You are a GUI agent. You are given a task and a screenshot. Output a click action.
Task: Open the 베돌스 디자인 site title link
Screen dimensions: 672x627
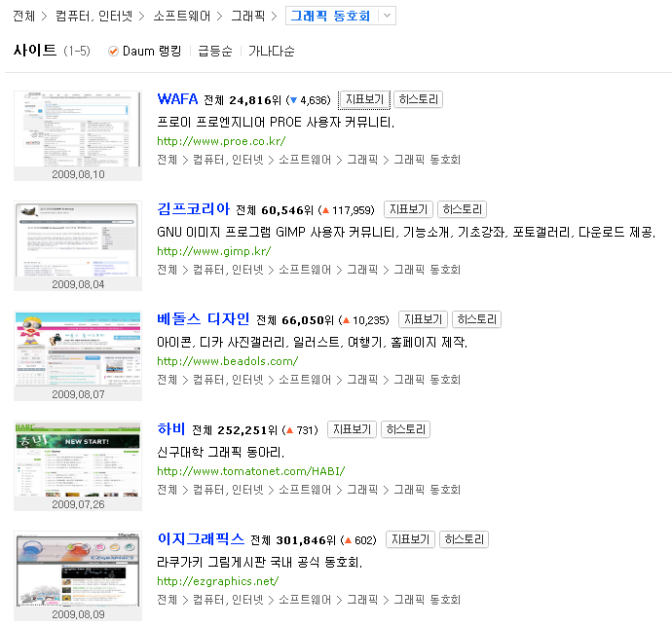point(204,319)
